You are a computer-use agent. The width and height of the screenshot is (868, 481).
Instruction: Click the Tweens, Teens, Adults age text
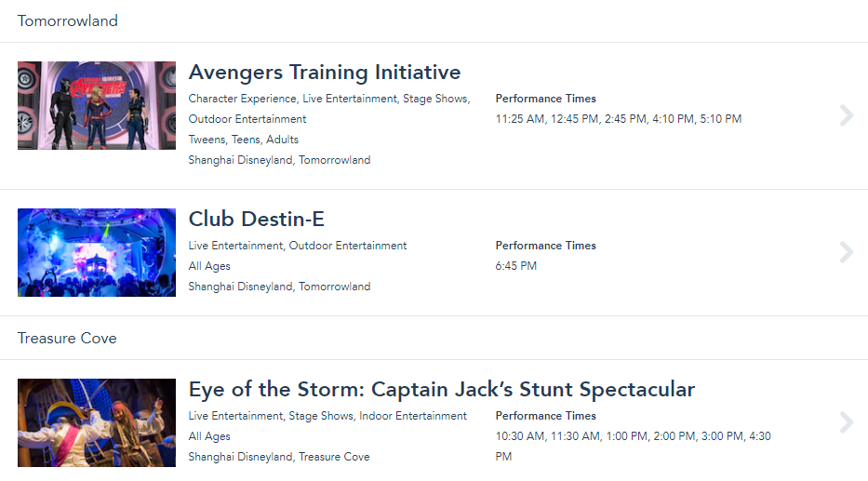[x=244, y=140]
